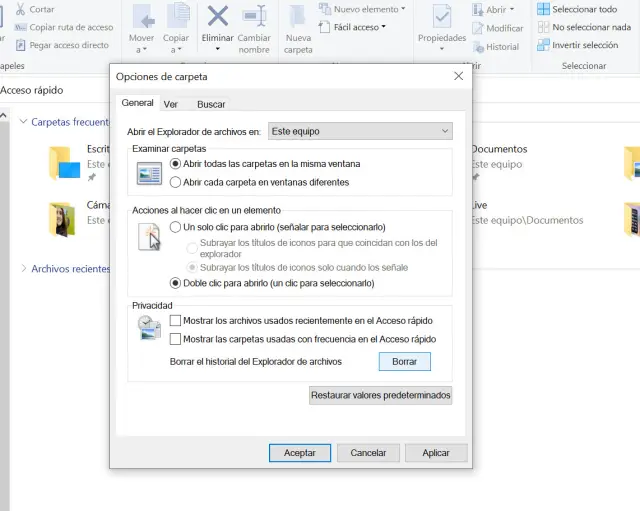Check the frequently used folders option
640x511 pixels.
click(176, 339)
